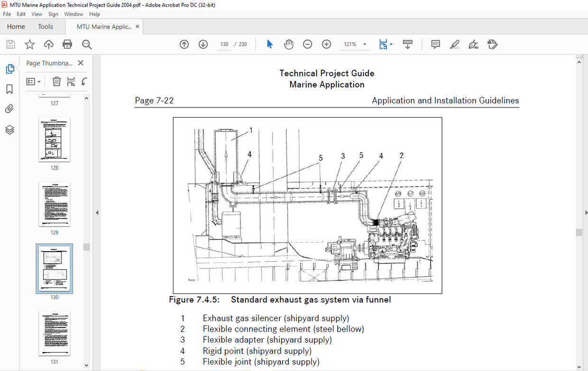
Task: Select the Hand tool in the toolbar
Action: (288, 44)
